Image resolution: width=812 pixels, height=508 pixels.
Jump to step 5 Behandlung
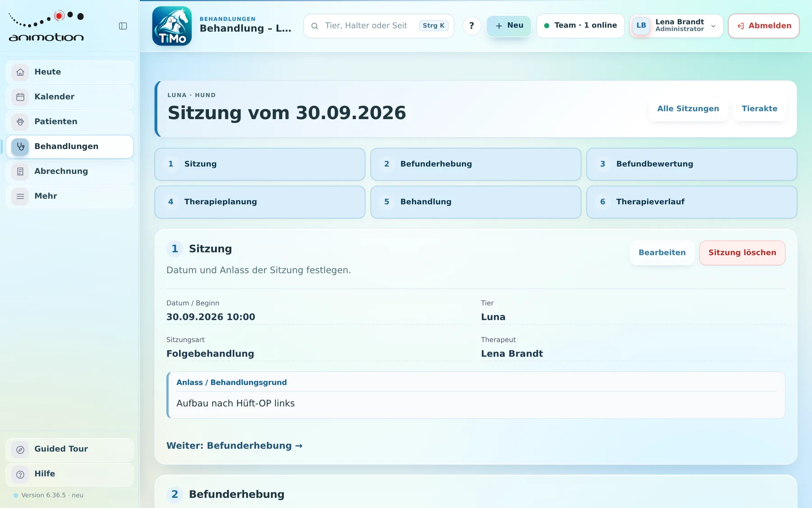(475, 202)
